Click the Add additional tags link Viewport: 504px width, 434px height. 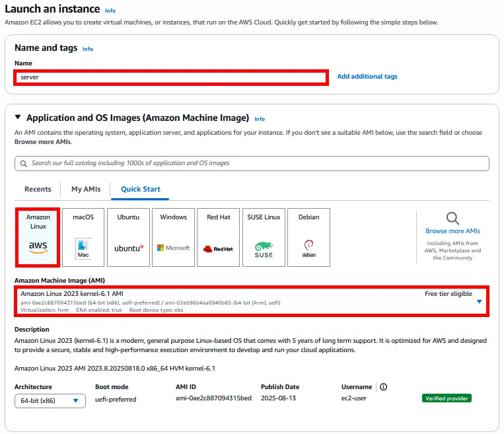point(367,77)
